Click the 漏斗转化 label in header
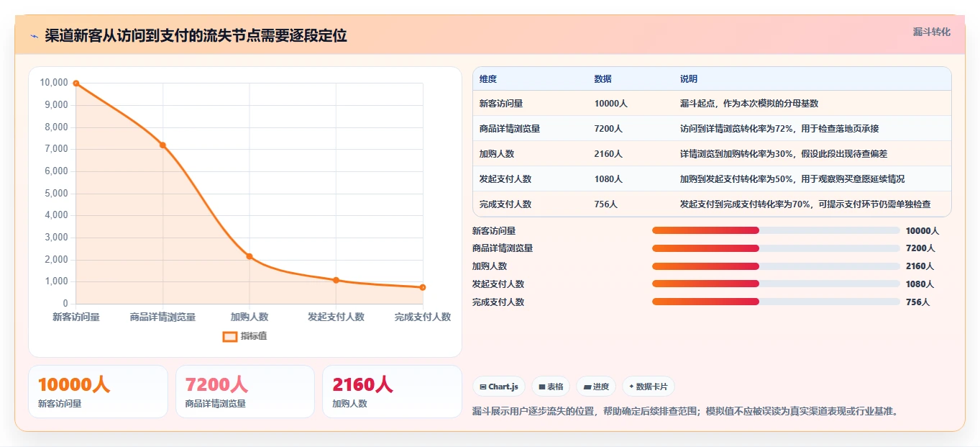Viewport: 980px width, 447px height. pyautogui.click(x=931, y=32)
